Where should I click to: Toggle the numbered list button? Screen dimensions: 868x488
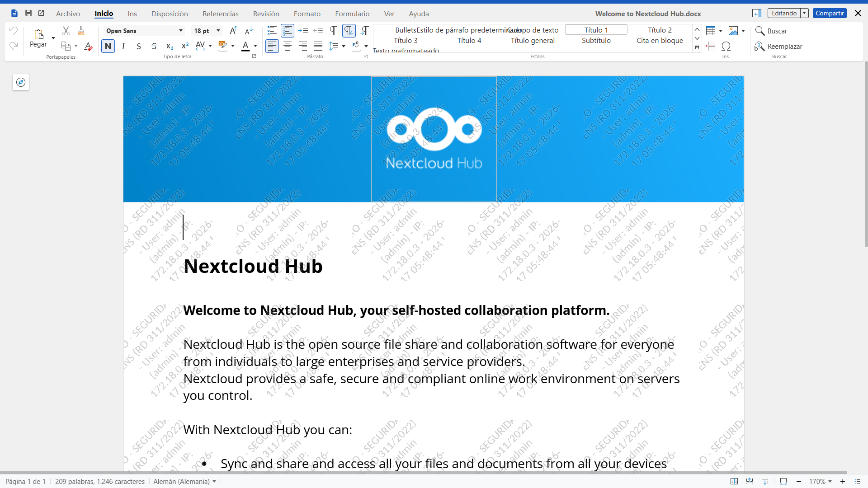pyautogui.click(x=288, y=31)
